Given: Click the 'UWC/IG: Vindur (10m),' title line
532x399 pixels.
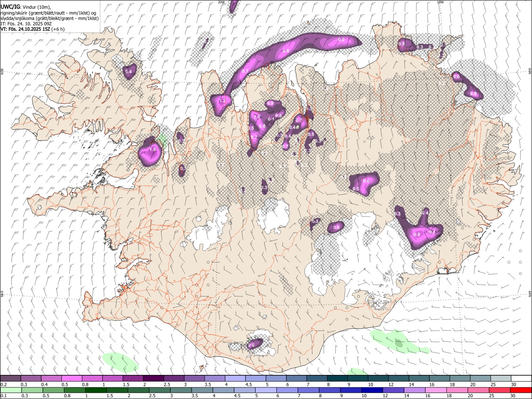Looking at the screenshot, I should (x=25, y=7).
